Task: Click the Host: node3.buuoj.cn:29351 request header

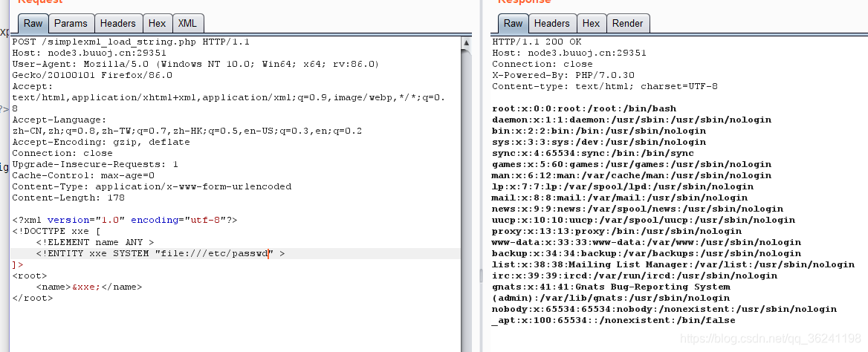Action: pyautogui.click(x=89, y=53)
